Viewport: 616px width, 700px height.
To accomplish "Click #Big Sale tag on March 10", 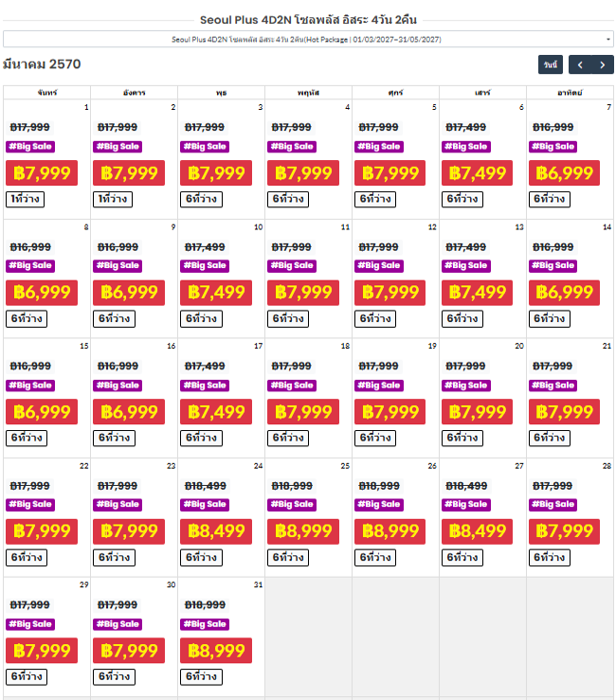I will tap(205, 265).
